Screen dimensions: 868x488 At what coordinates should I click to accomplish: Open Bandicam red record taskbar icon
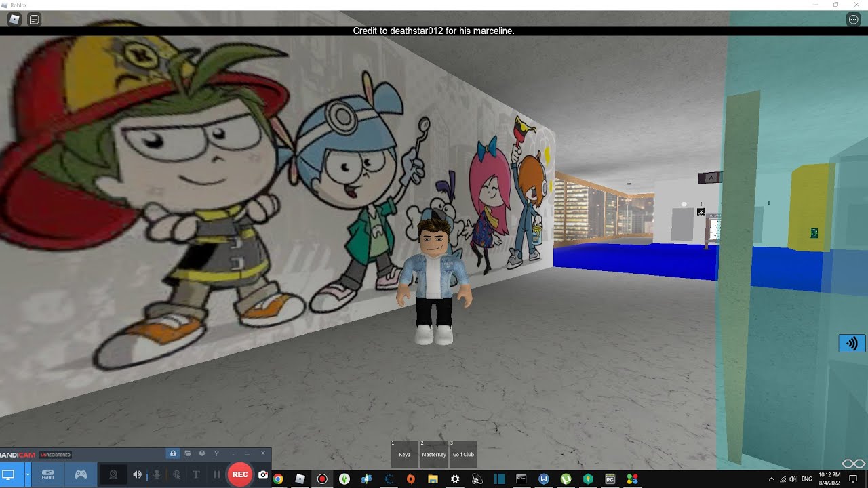click(x=322, y=479)
